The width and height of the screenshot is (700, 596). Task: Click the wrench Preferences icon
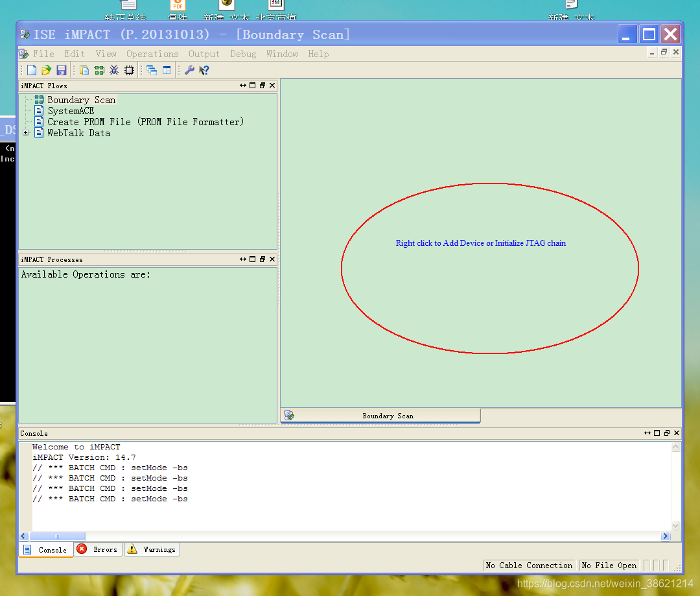pyautogui.click(x=189, y=70)
